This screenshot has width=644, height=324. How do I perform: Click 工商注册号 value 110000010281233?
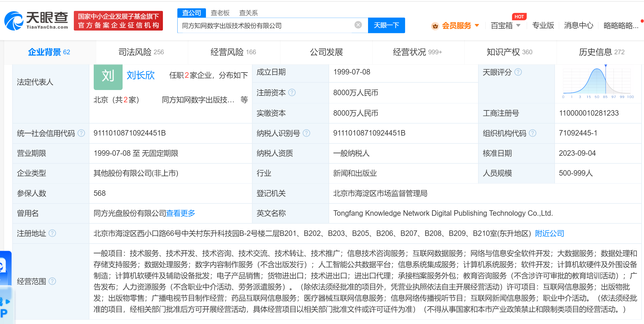click(x=589, y=113)
